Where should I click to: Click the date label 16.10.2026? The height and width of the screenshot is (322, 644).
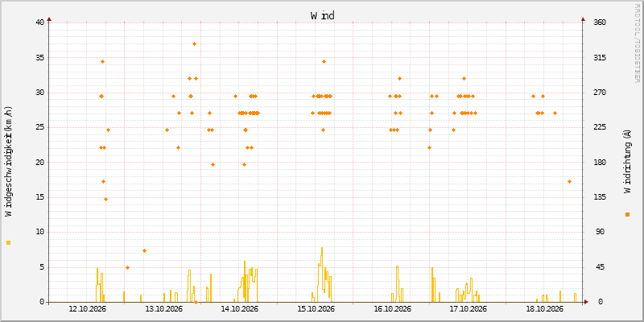point(392,309)
